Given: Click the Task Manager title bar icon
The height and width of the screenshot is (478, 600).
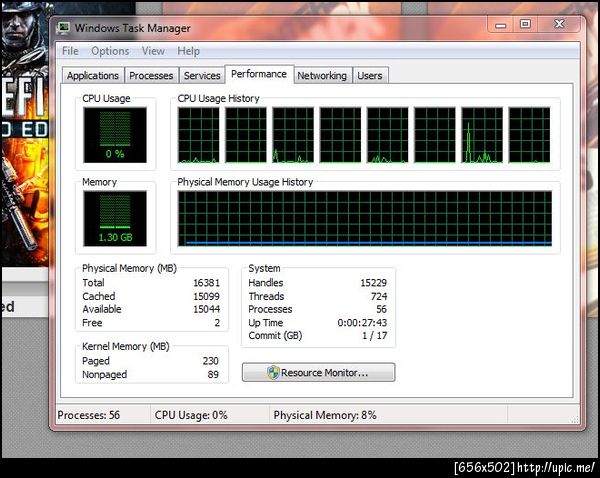Looking at the screenshot, I should coord(64,28).
